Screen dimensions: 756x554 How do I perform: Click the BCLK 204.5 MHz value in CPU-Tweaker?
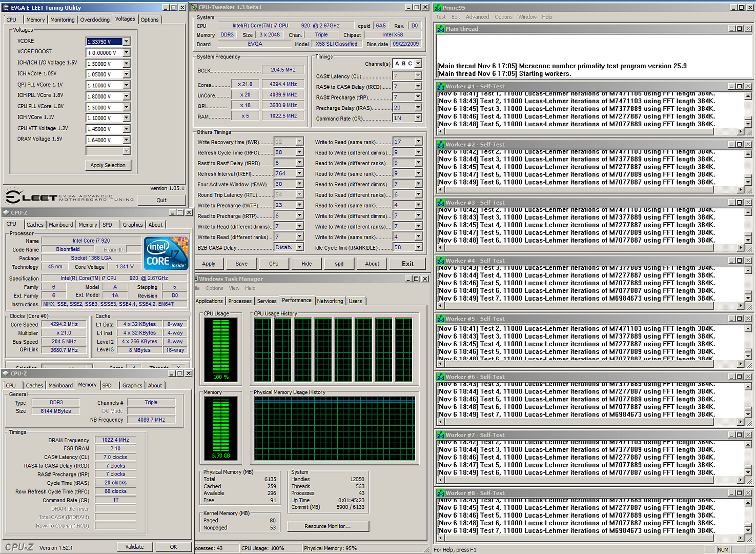tap(283, 69)
